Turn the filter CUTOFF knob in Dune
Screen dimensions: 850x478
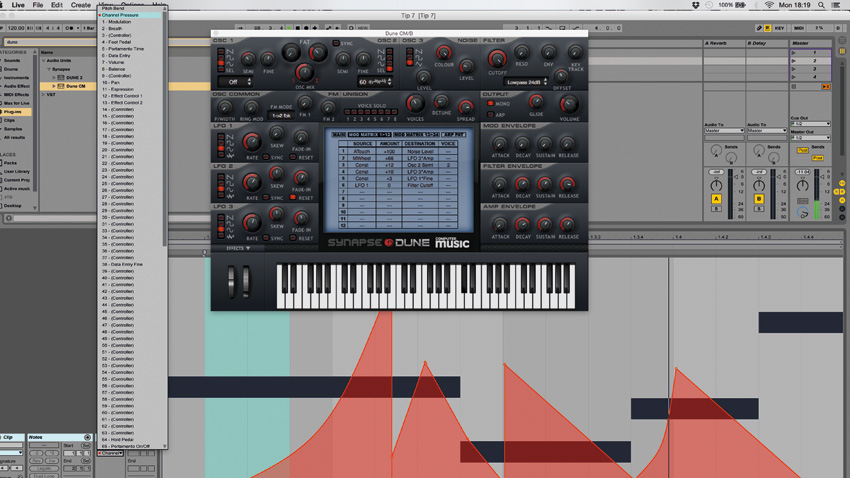[x=497, y=58]
